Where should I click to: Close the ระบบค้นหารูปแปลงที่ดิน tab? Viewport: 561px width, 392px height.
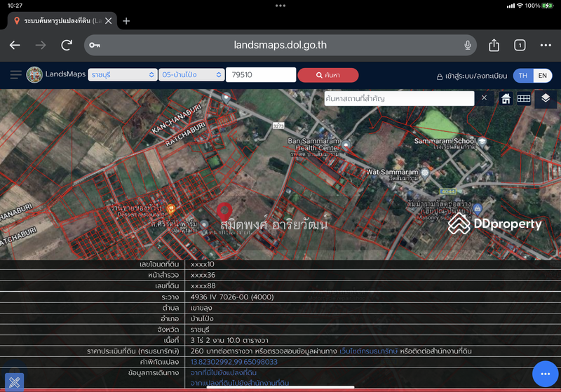pyautogui.click(x=109, y=21)
